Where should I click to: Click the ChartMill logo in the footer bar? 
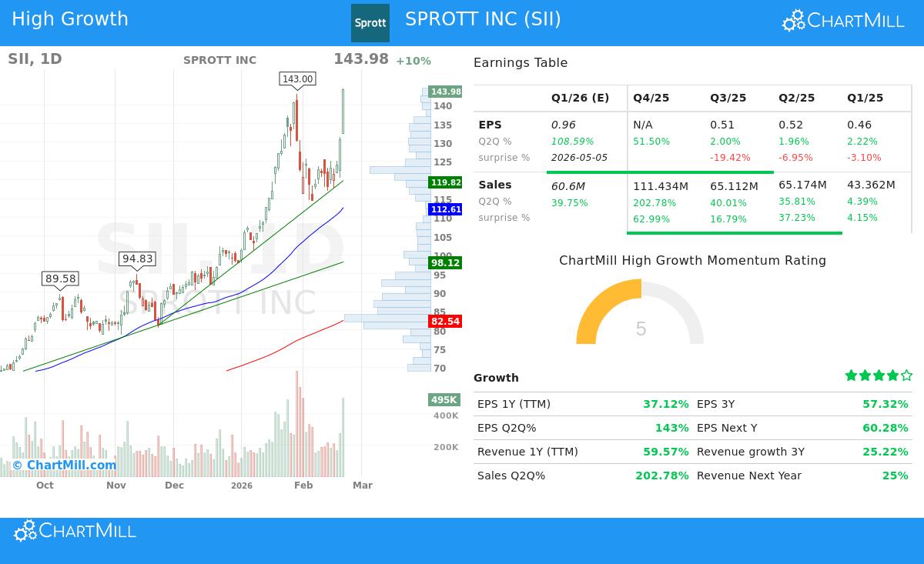coord(74,530)
